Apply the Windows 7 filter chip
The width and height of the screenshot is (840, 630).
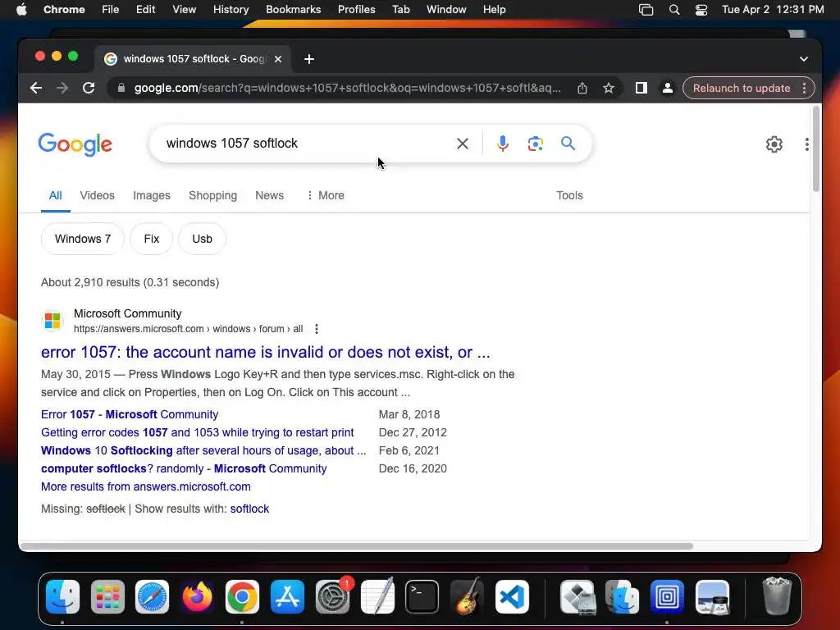83,239
